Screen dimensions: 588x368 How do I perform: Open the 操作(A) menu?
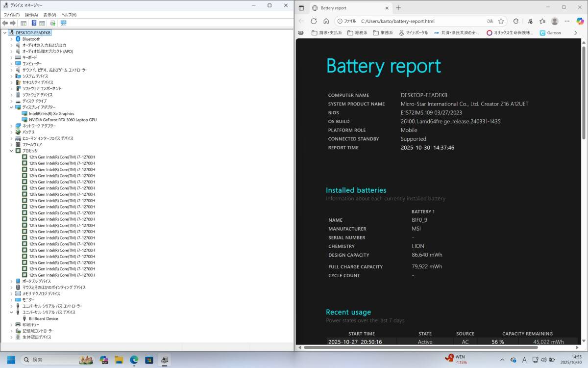[x=31, y=15]
